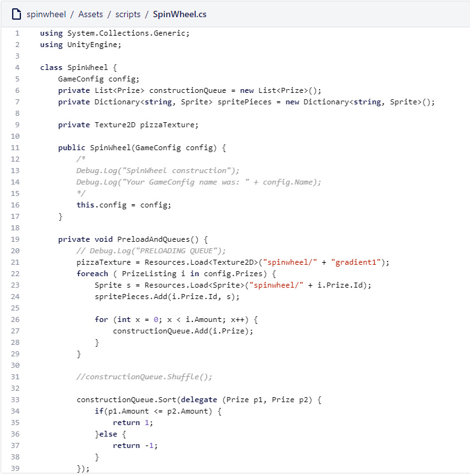Click commented 'constructionQueue.Shuffle();' line
Image resolution: width=470 pixels, height=476 pixels.
coord(144,377)
